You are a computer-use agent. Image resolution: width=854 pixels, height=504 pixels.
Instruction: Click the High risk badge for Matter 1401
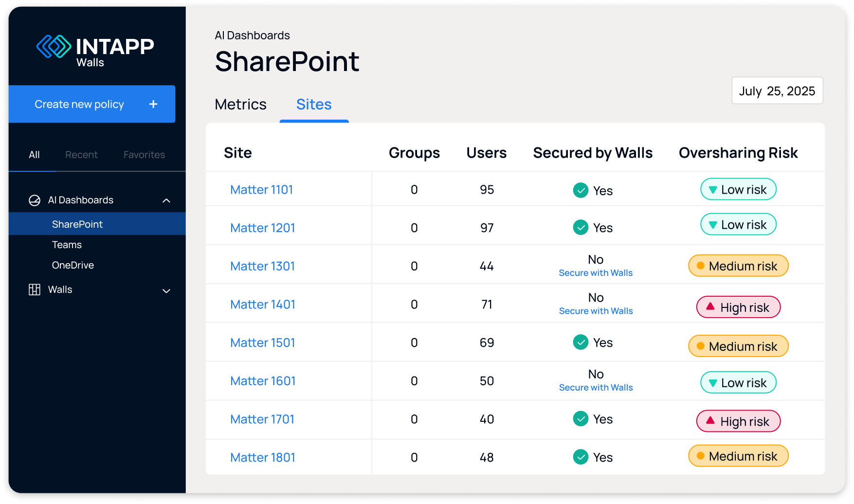(x=738, y=307)
